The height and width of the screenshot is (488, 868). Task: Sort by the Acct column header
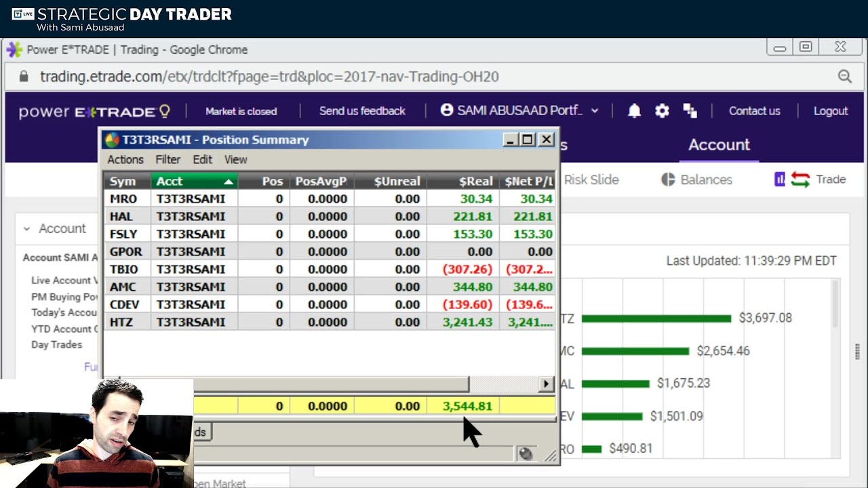point(195,181)
